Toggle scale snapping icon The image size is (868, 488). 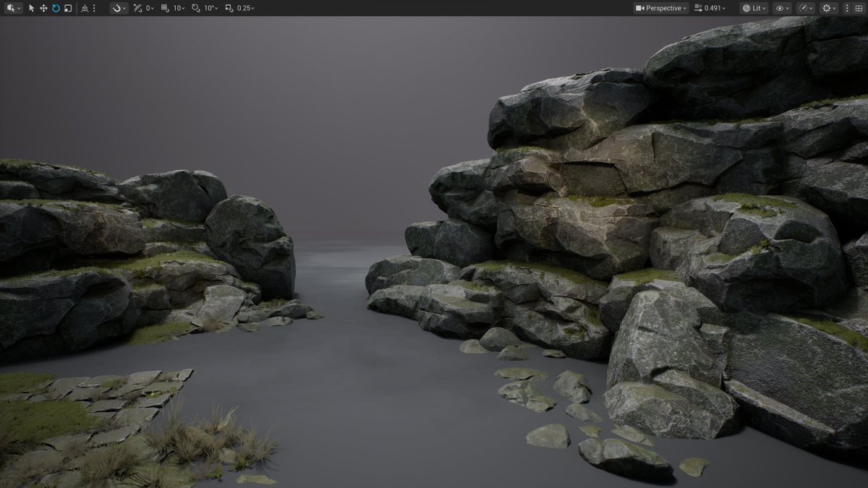point(229,8)
